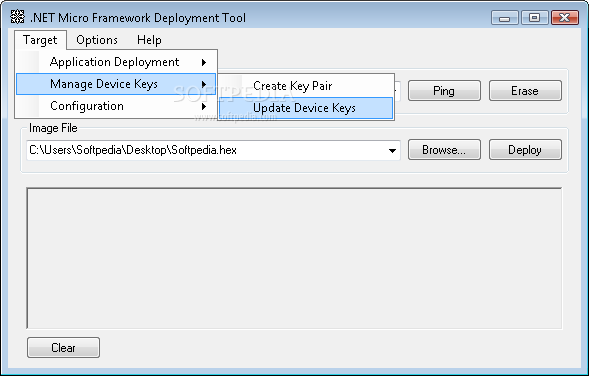Clear the output log with the Clear button
589x376 pixels.
coord(63,347)
